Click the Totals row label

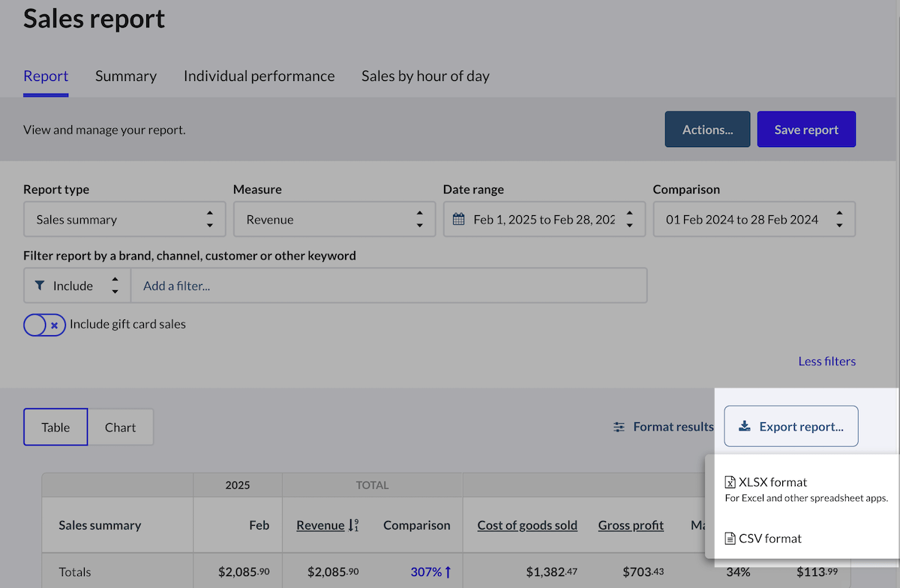pos(75,572)
